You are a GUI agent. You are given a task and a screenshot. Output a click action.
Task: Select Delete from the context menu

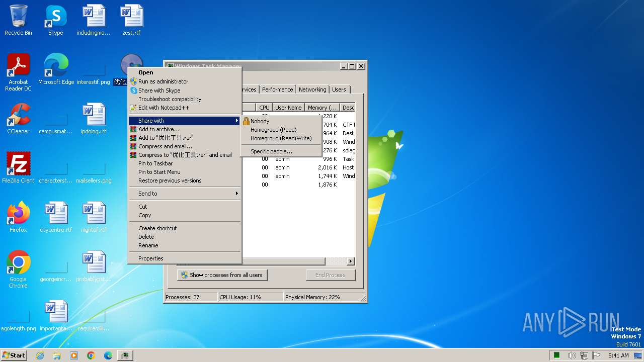click(x=185, y=237)
